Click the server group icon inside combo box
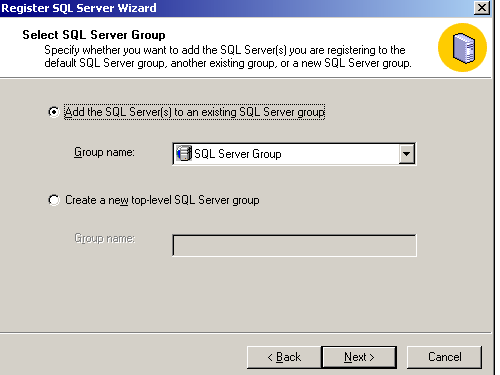500x375 pixels. tap(184, 154)
